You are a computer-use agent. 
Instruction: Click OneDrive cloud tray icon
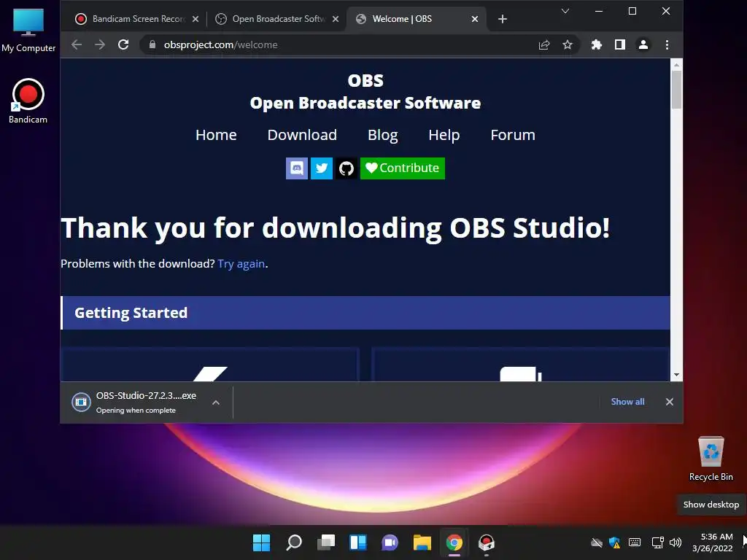click(597, 542)
